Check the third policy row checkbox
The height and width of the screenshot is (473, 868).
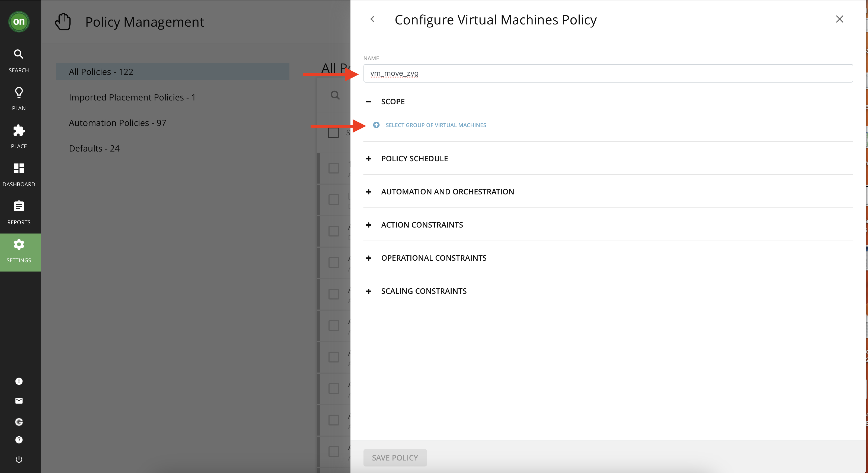[x=334, y=231]
